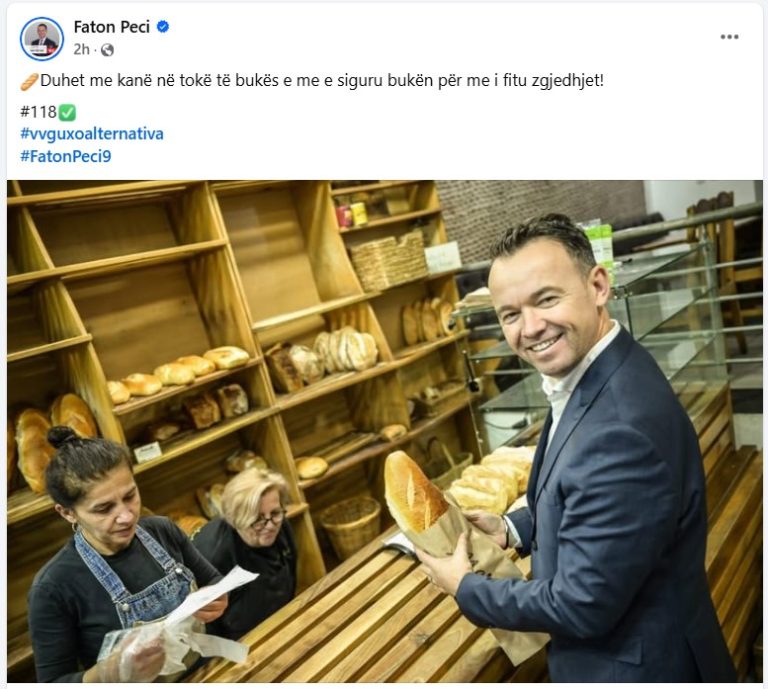
Task: Click the woman in the denim apron reading the receipt
Action: (118, 558)
